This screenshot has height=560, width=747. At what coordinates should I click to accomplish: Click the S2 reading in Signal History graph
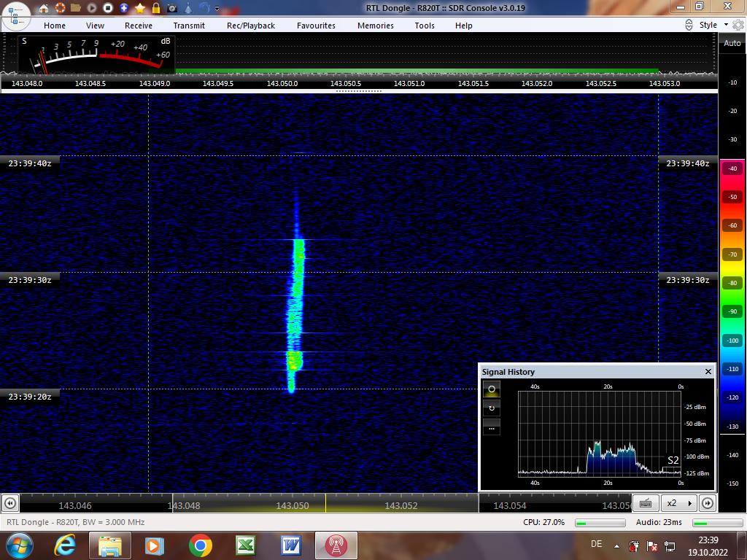pyautogui.click(x=673, y=460)
